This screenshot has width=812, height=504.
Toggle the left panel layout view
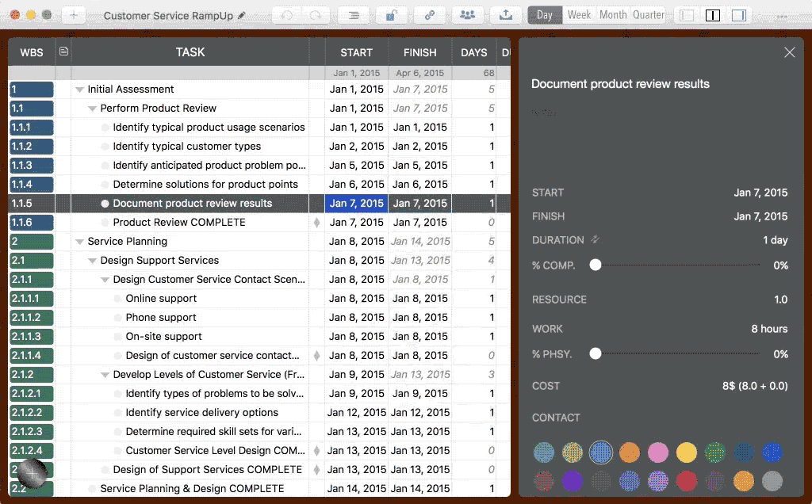[687, 15]
